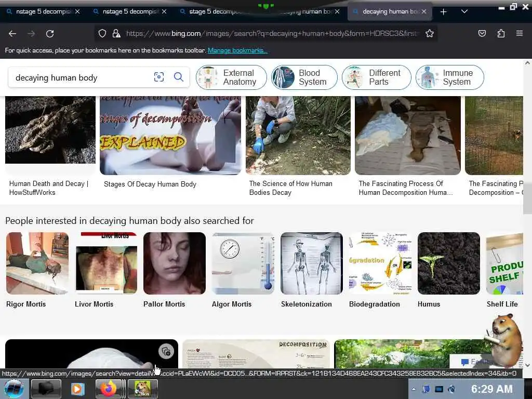Close the active decaying human body tab

point(424,11)
